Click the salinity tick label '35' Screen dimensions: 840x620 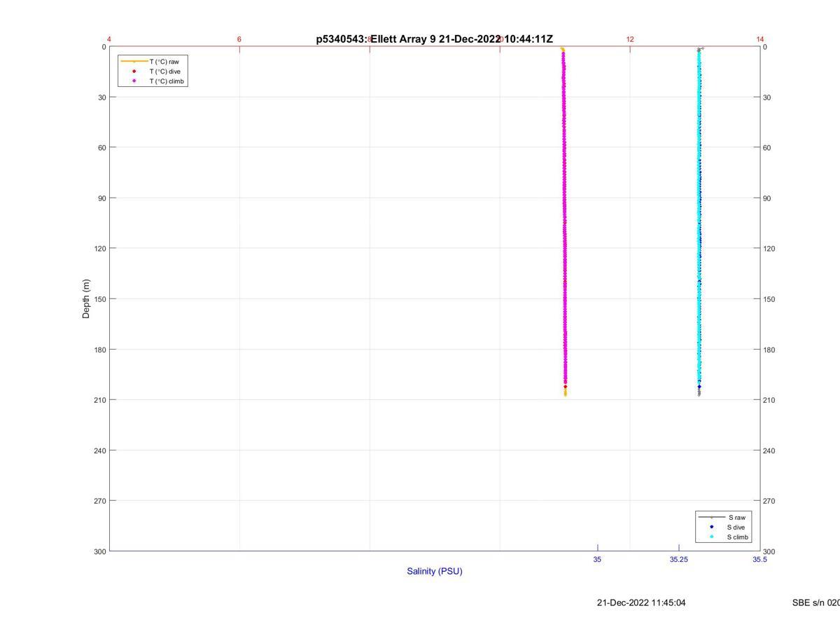tap(597, 560)
